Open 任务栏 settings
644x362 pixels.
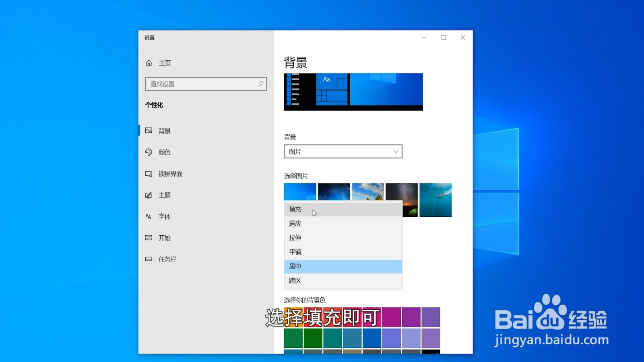pos(167,259)
